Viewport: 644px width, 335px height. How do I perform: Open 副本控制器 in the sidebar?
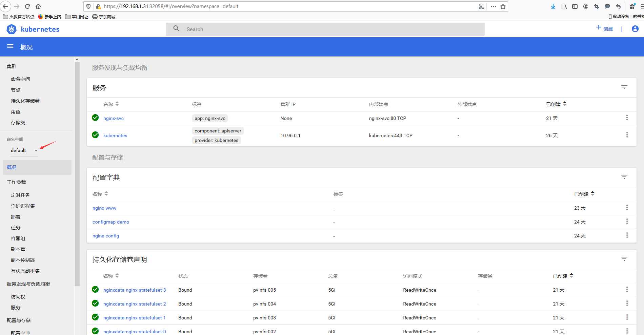23,260
